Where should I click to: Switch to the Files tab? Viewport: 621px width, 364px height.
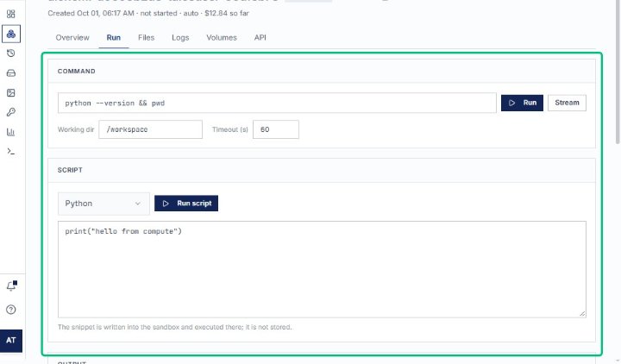(146, 38)
